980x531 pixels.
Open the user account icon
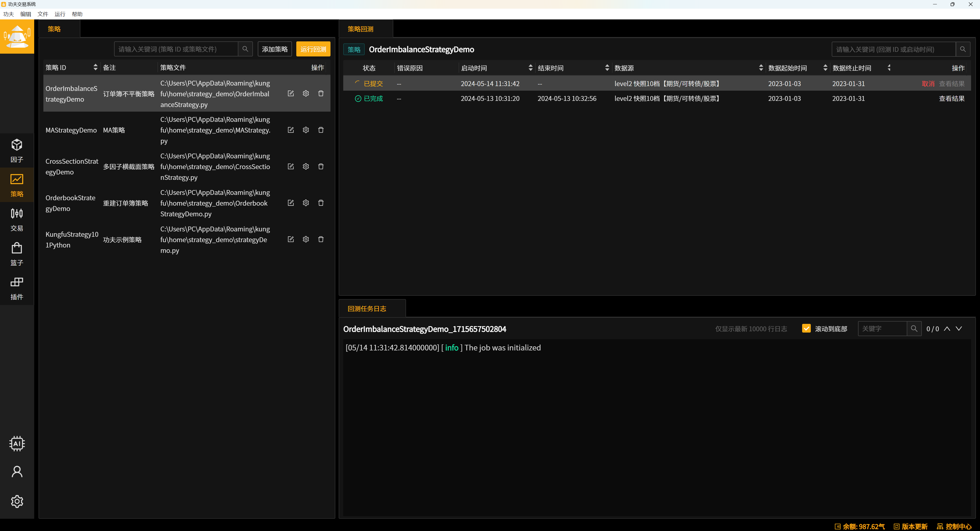(x=17, y=472)
